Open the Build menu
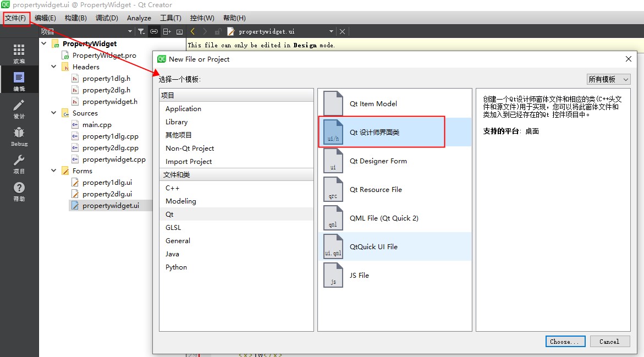Image resolution: width=644 pixels, height=357 pixels. (x=75, y=18)
